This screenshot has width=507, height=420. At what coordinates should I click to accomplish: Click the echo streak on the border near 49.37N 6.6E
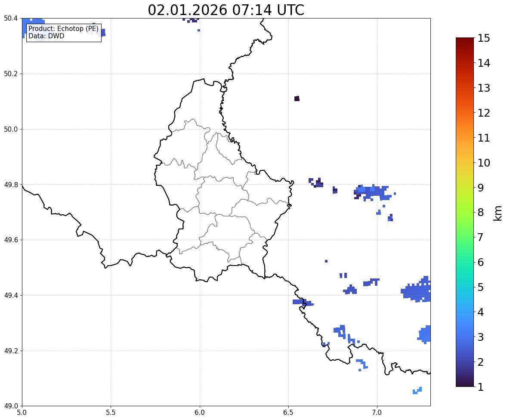[x=303, y=303]
